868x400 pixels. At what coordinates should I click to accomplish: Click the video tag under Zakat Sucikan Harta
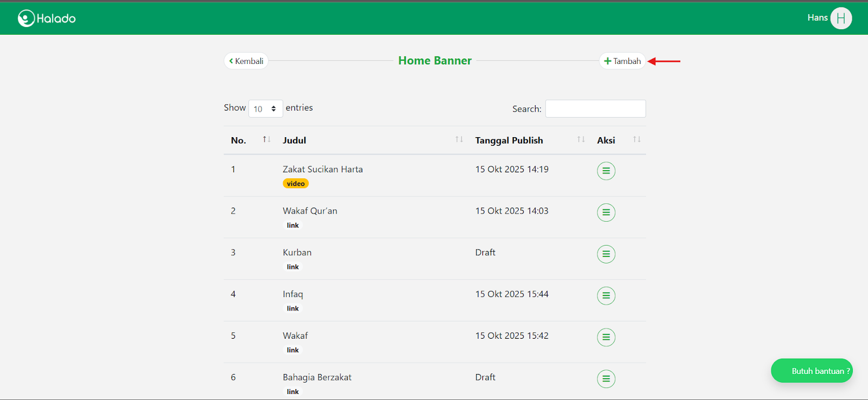296,184
